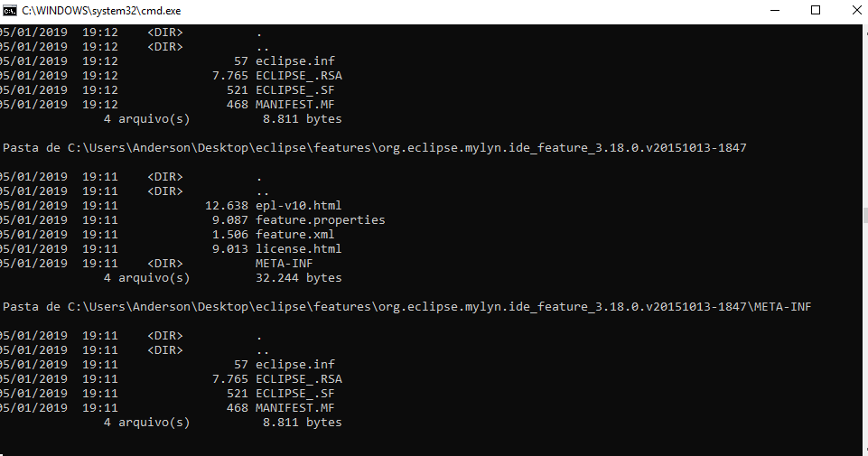Click the Pasta de path ending in 1847\META-INF
This screenshot has width=868, height=456.
406,306
